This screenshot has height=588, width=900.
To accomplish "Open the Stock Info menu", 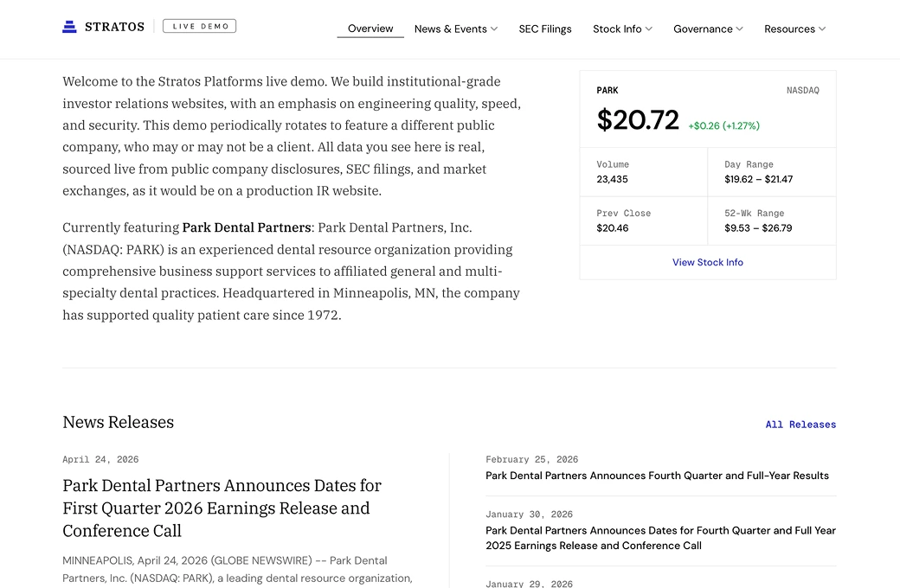I will pyautogui.click(x=622, y=29).
